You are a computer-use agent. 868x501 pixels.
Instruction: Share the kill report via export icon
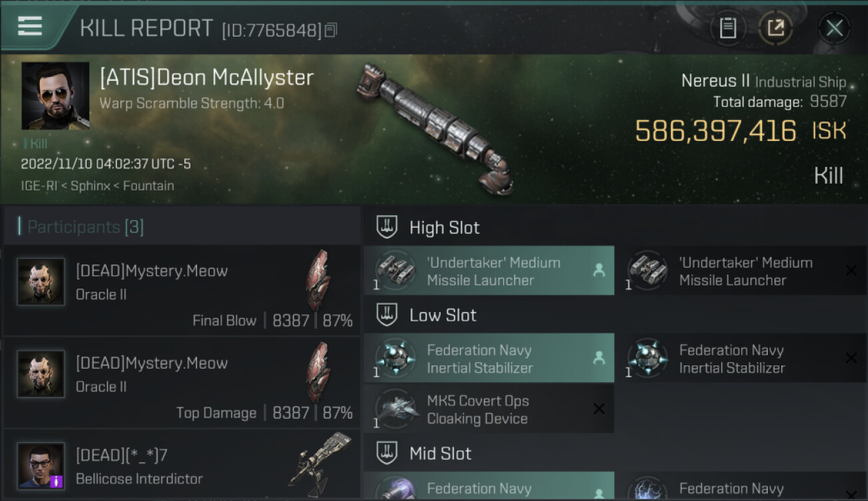[x=776, y=28]
